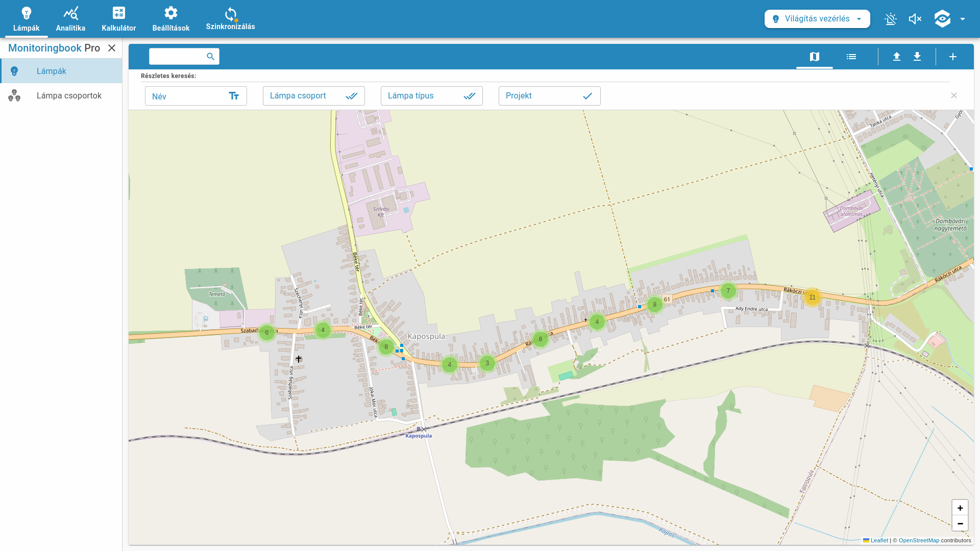Image resolution: width=980 pixels, height=551 pixels.
Task: Open the Projekt filter dropdown
Action: [x=550, y=96]
